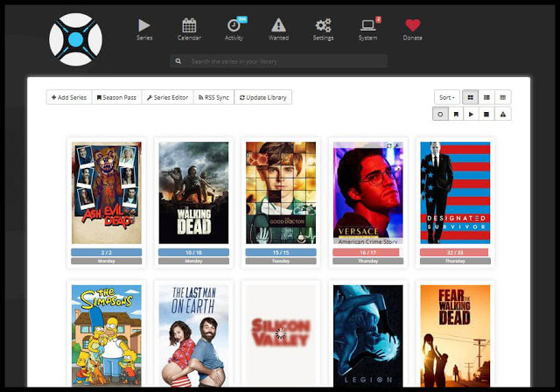
Task: Open the Series page in navigation
Action: [x=144, y=29]
